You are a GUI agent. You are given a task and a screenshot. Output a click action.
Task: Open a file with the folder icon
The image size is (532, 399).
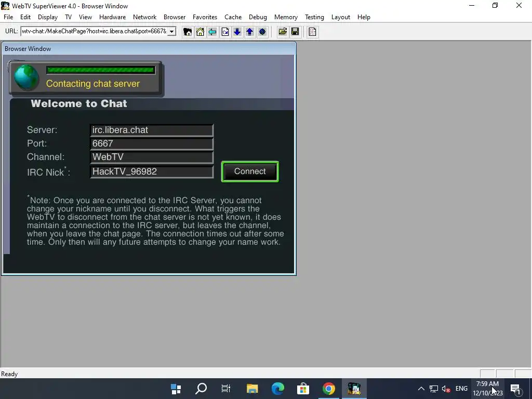click(283, 32)
